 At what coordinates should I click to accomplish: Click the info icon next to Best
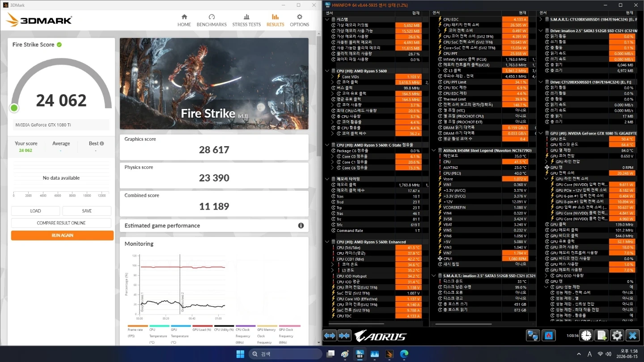pyautogui.click(x=102, y=143)
